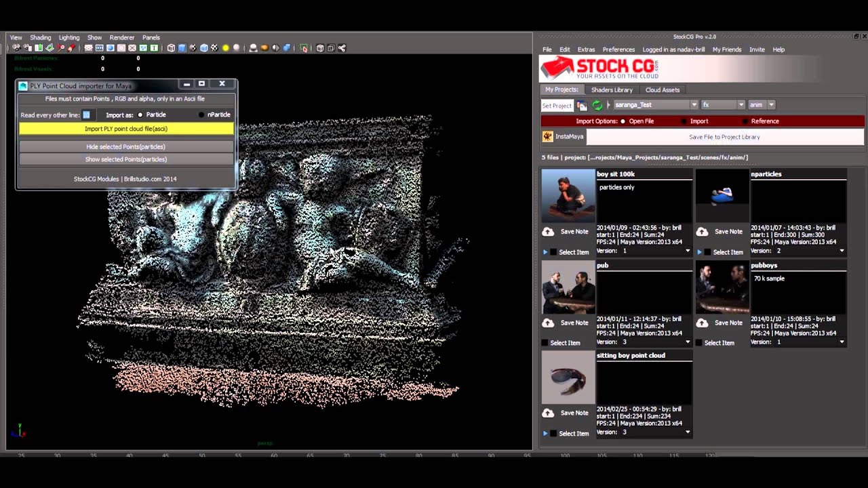Click the Film Gate icon in viewport toolbar
868x488 pixels.
pos(99,48)
